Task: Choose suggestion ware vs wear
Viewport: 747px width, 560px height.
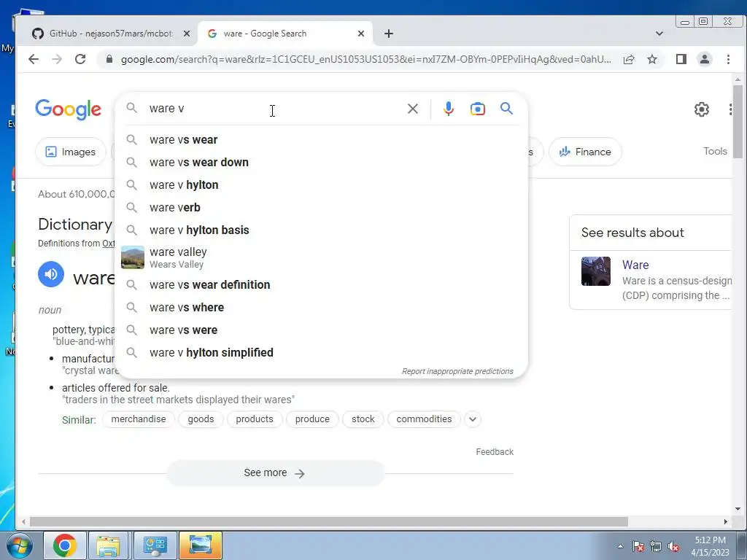Action: 322,140
